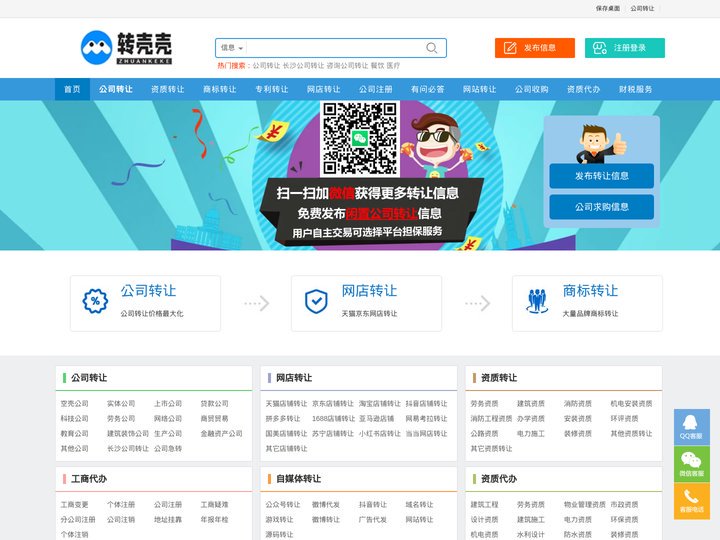Click the percent badge icon for 公司转让
This screenshot has height=540, width=720.
click(x=95, y=301)
